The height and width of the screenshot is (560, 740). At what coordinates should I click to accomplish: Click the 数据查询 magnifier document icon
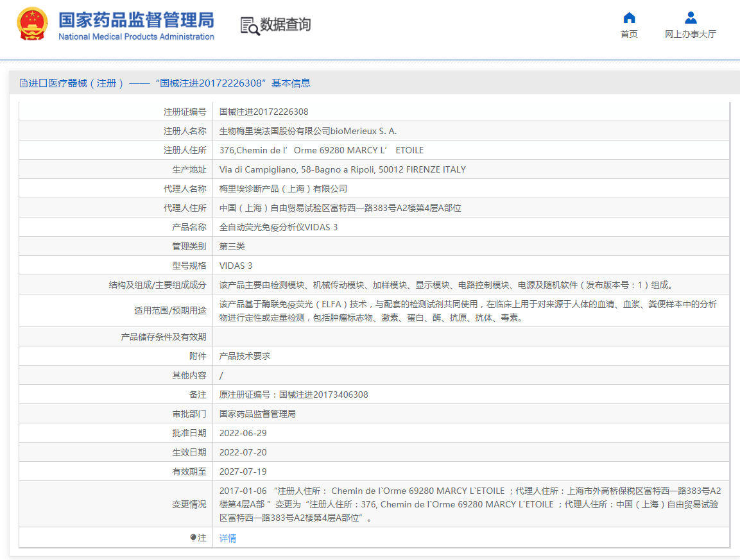250,26
